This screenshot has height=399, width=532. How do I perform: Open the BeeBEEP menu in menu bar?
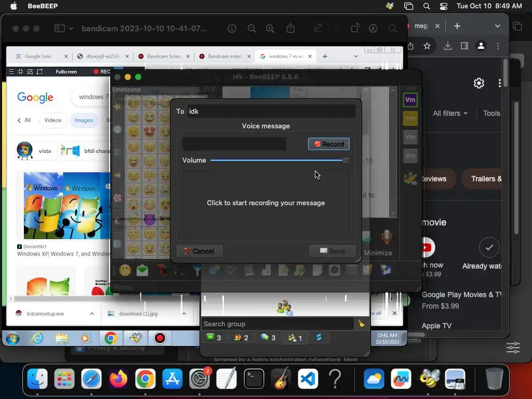(x=43, y=6)
